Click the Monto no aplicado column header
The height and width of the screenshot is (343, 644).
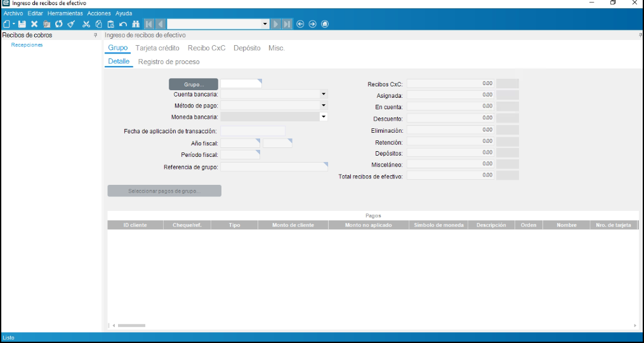369,225
